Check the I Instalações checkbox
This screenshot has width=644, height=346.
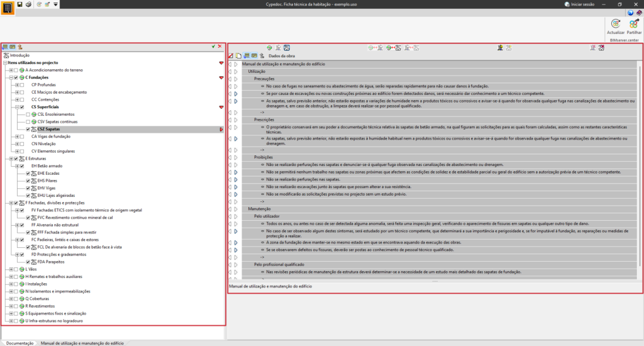[x=16, y=284]
